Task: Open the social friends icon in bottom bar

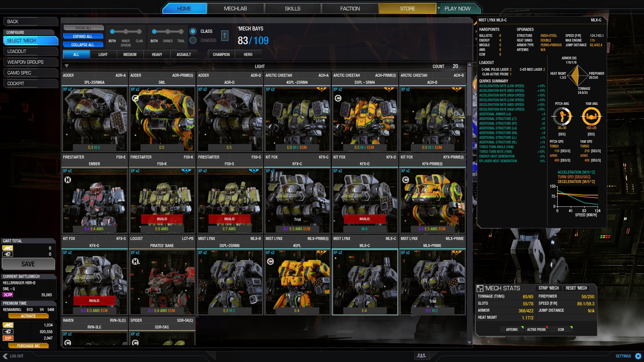Action: (x=421, y=355)
